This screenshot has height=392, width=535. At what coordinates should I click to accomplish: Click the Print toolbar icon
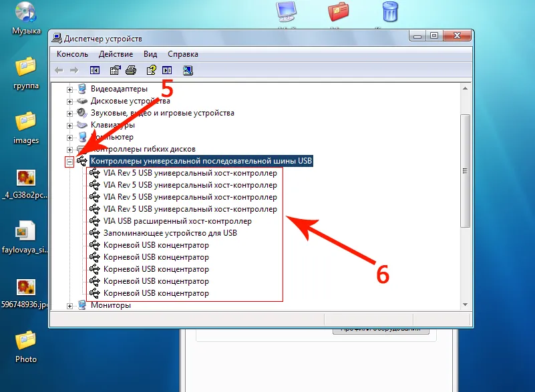tap(131, 70)
